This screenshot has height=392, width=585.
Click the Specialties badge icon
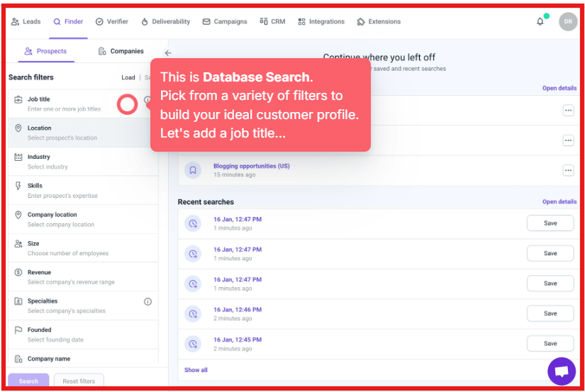pos(18,301)
